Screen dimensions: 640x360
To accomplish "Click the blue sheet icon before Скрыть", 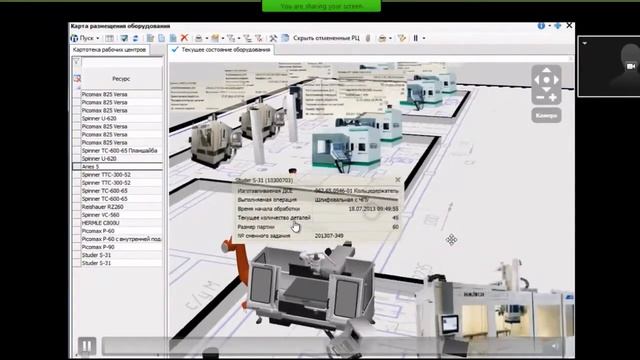I will click(x=285, y=38).
